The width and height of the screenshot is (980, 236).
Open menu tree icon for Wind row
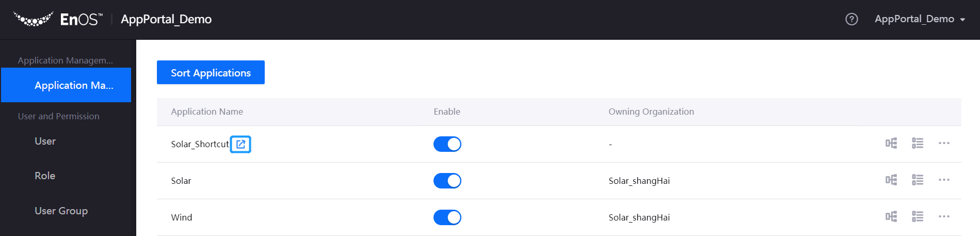pos(891,216)
